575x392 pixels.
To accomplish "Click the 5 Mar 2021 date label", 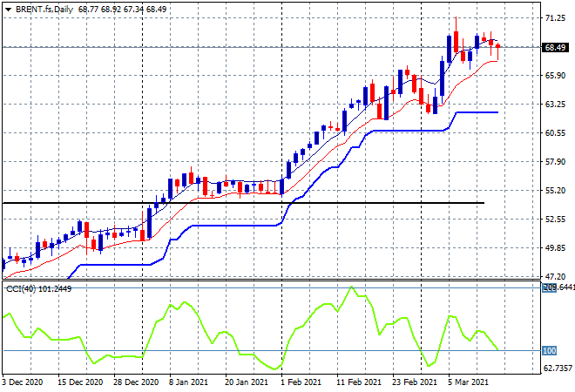I will pos(468,382).
